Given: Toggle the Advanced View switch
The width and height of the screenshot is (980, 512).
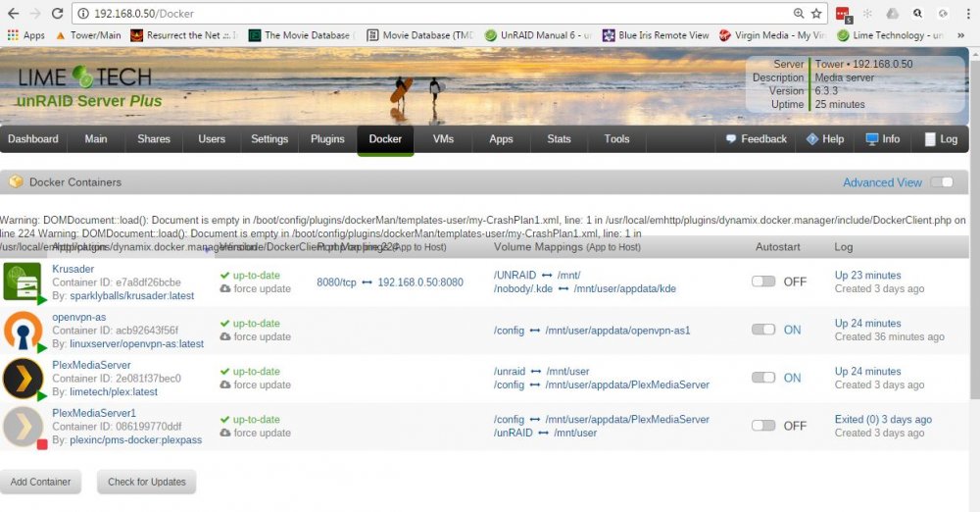Looking at the screenshot, I should point(942,182).
